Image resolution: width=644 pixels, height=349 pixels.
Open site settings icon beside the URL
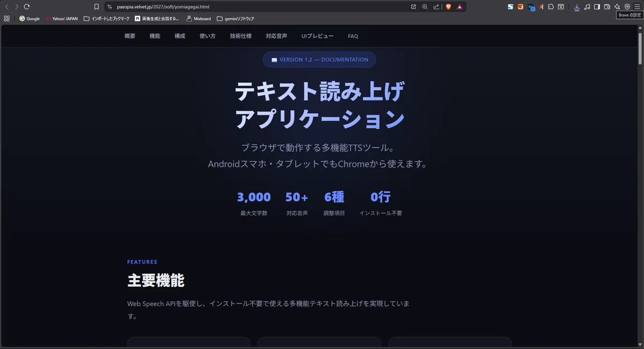click(x=109, y=6)
